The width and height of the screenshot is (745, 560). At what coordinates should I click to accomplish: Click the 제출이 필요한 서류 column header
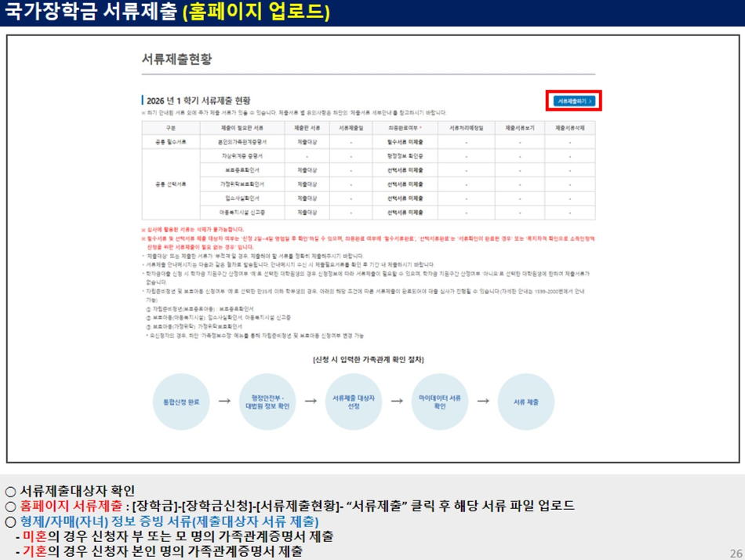pyautogui.click(x=242, y=128)
